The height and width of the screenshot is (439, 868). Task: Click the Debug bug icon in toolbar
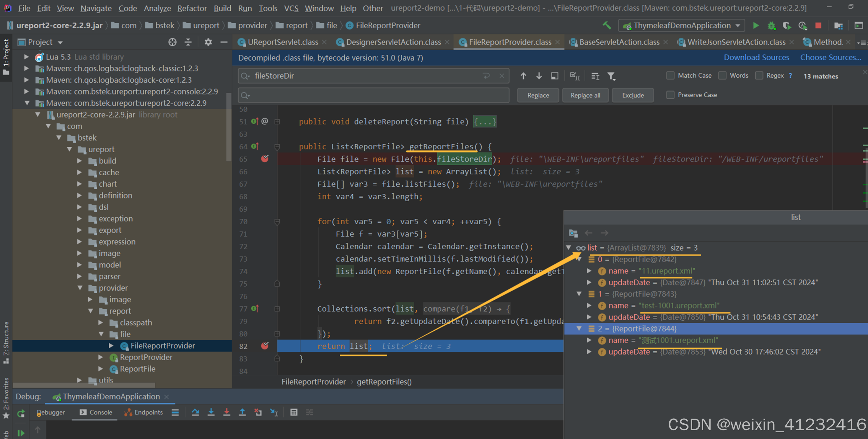[771, 26]
